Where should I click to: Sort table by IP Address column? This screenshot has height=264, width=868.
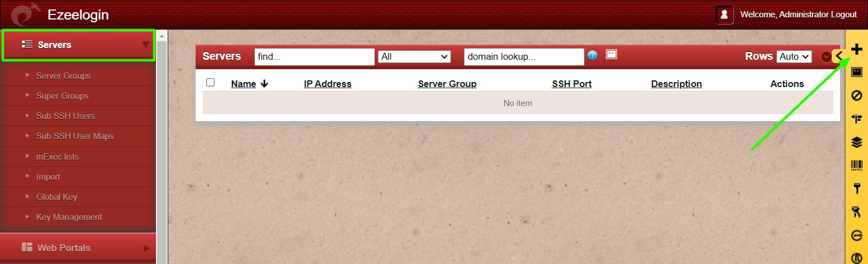328,84
